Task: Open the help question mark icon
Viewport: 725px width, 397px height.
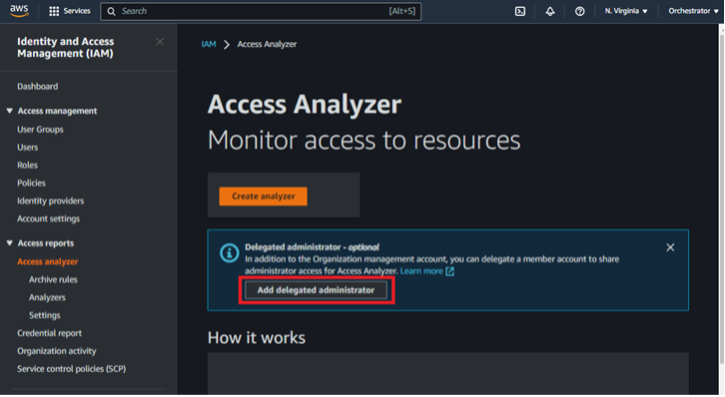Action: point(579,11)
